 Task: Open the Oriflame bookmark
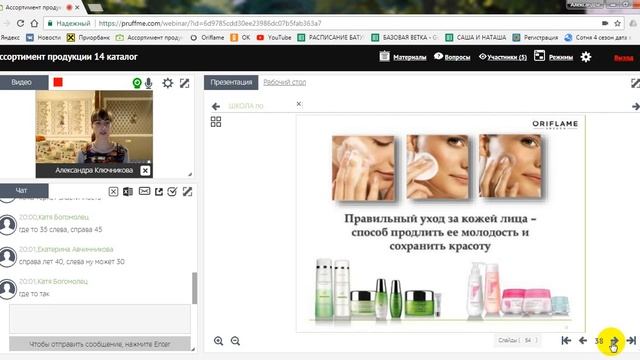coord(207,38)
